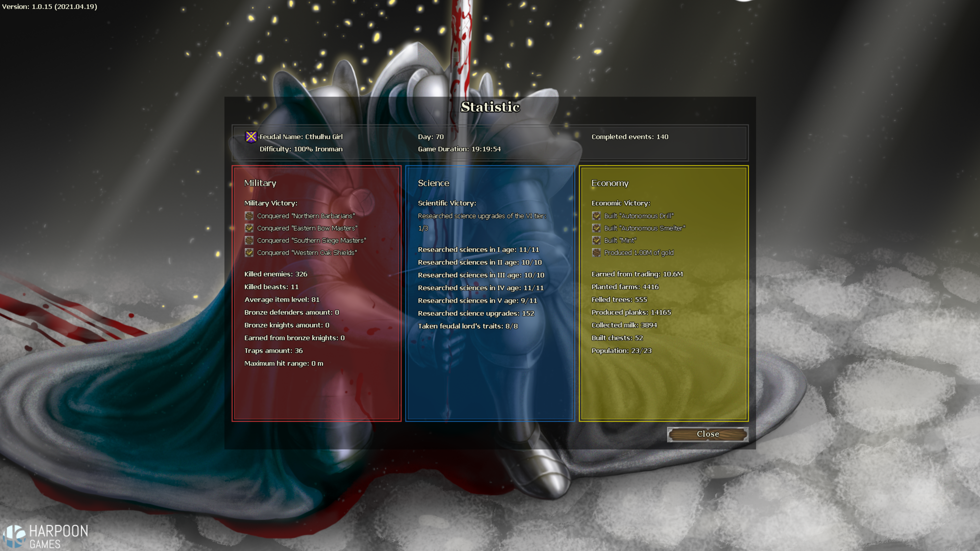This screenshot has height=551, width=980.
Task: Click the Produced 1.00M of gold checkbox
Action: [596, 252]
